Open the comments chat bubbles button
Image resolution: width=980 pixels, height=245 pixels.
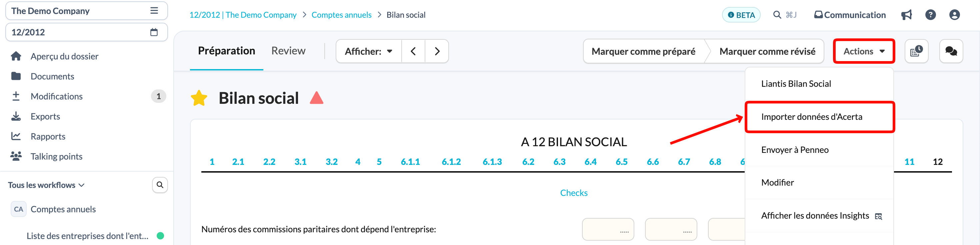pyautogui.click(x=951, y=51)
